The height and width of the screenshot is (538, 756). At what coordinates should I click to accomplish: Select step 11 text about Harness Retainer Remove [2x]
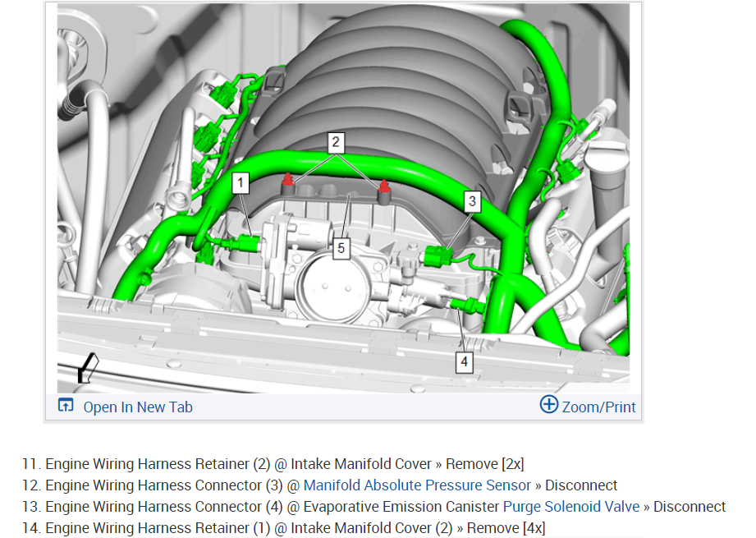click(285, 464)
